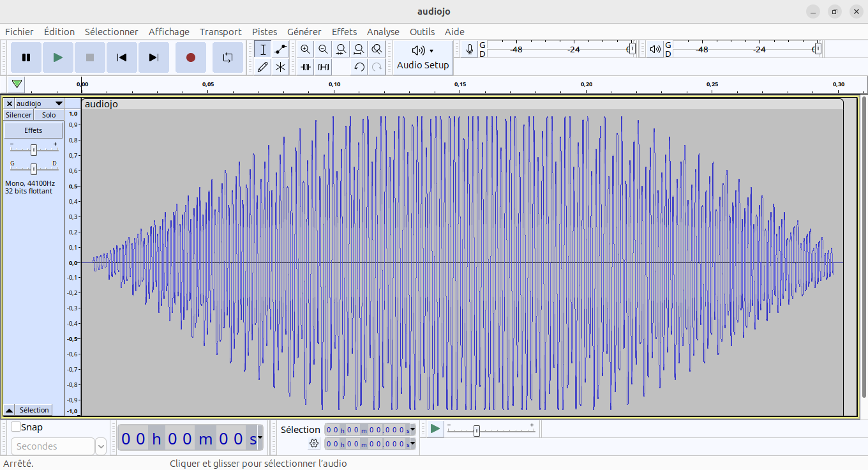Enable the Snap checkbox
The width and height of the screenshot is (868, 470).
(x=16, y=427)
